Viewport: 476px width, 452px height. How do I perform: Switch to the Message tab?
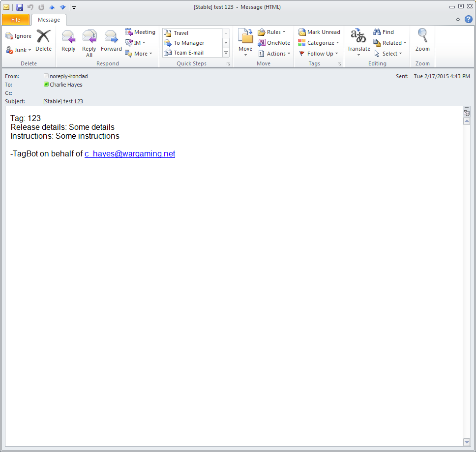tap(49, 20)
